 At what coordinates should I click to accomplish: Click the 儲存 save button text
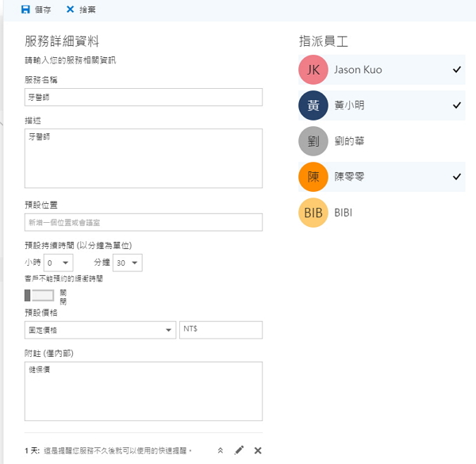44,10
